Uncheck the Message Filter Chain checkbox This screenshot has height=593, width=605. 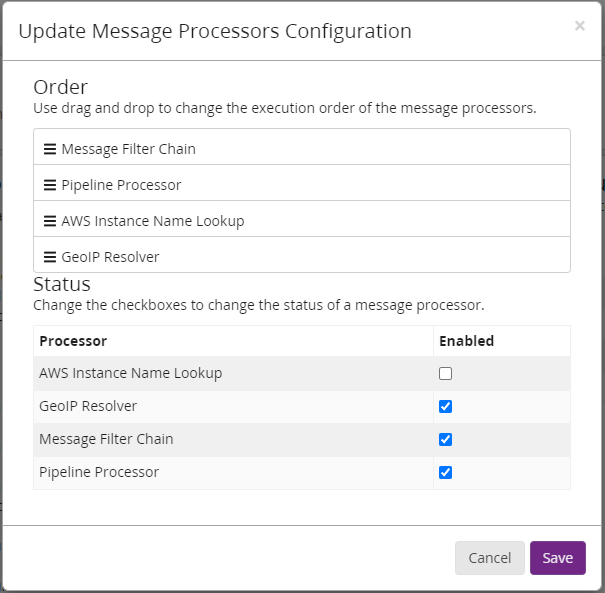446,439
